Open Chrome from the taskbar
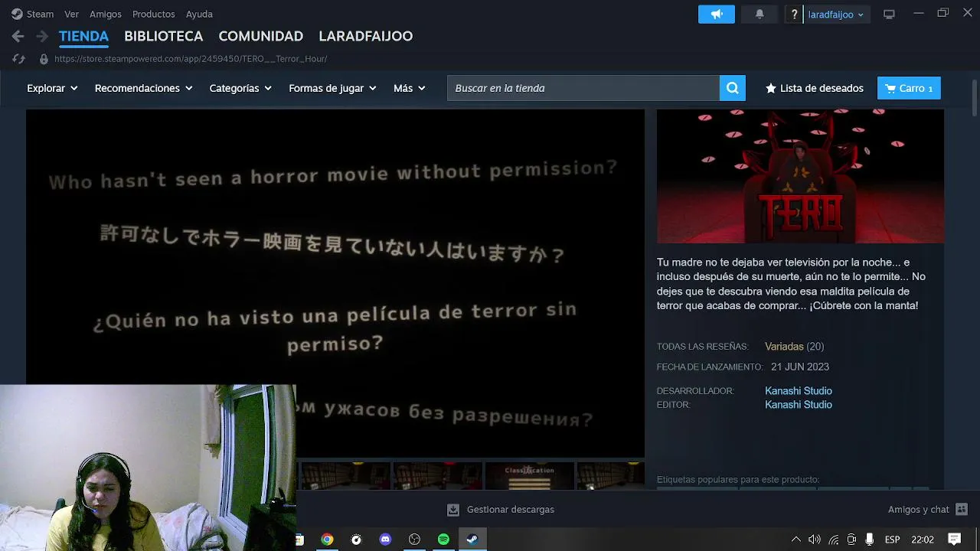This screenshot has width=980, height=551. (327, 540)
